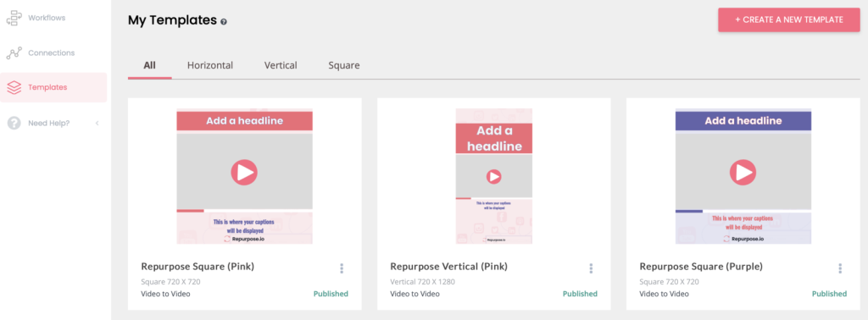The width and height of the screenshot is (868, 320).
Task: Click the Connections sidebar icon
Action: coord(14,53)
